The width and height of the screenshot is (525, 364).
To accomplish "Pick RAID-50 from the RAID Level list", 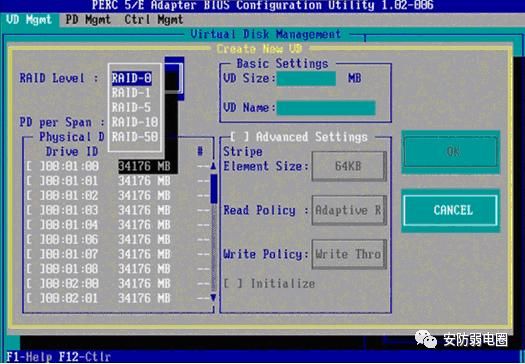I will pos(135,137).
